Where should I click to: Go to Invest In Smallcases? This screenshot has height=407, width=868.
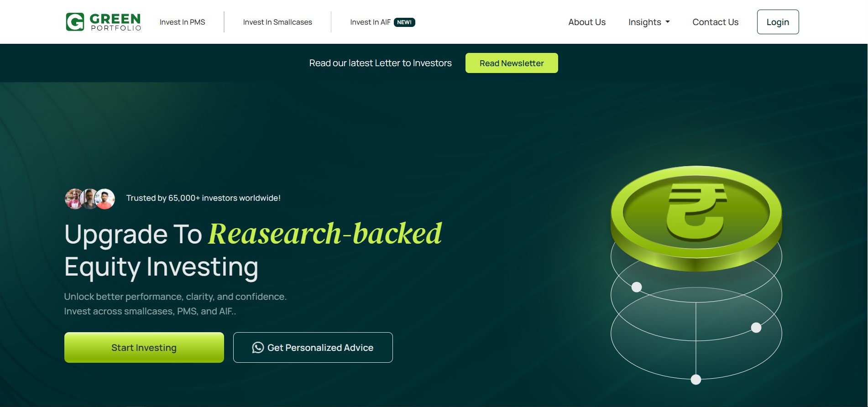click(277, 22)
